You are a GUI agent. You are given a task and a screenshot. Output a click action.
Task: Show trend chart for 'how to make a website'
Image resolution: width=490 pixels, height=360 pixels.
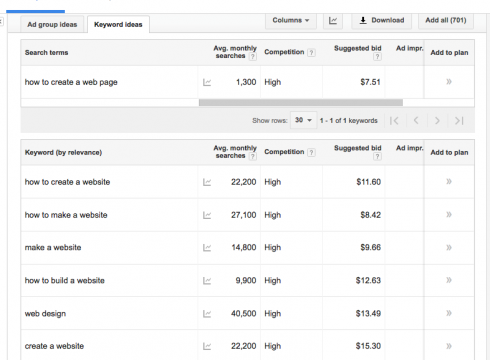click(207, 215)
